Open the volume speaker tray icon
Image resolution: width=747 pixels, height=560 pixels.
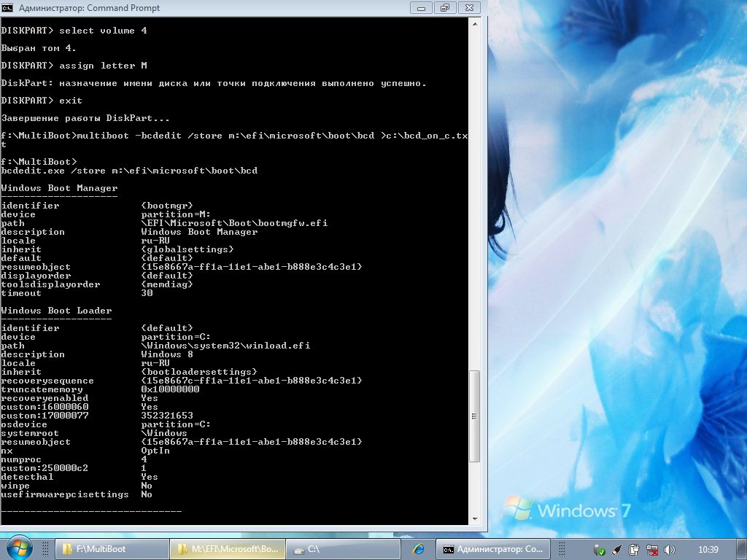click(x=670, y=550)
